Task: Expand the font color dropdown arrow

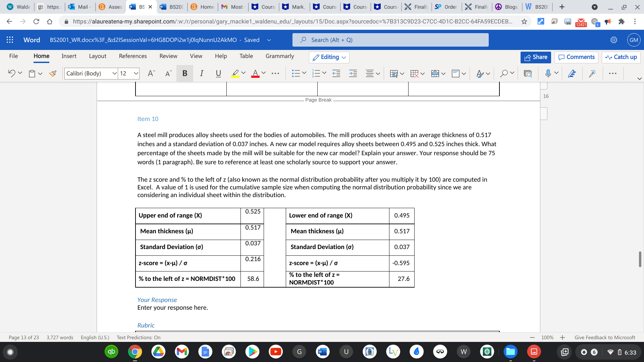Action: pyautogui.click(x=264, y=73)
